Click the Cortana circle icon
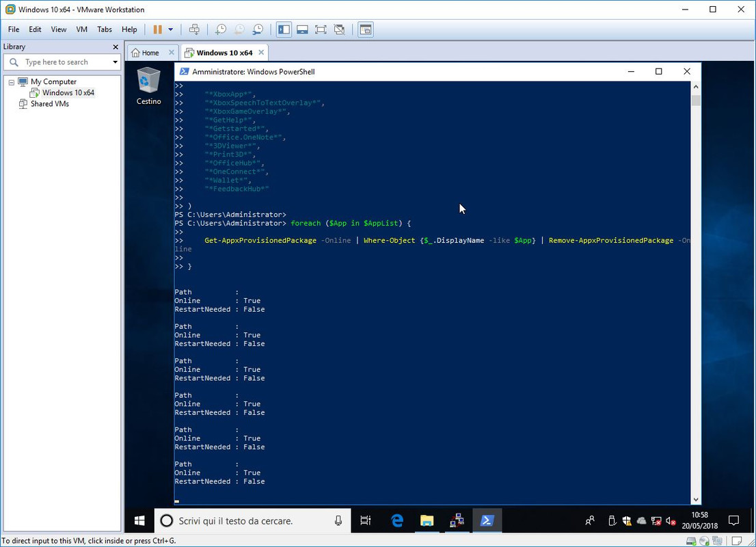 166,520
